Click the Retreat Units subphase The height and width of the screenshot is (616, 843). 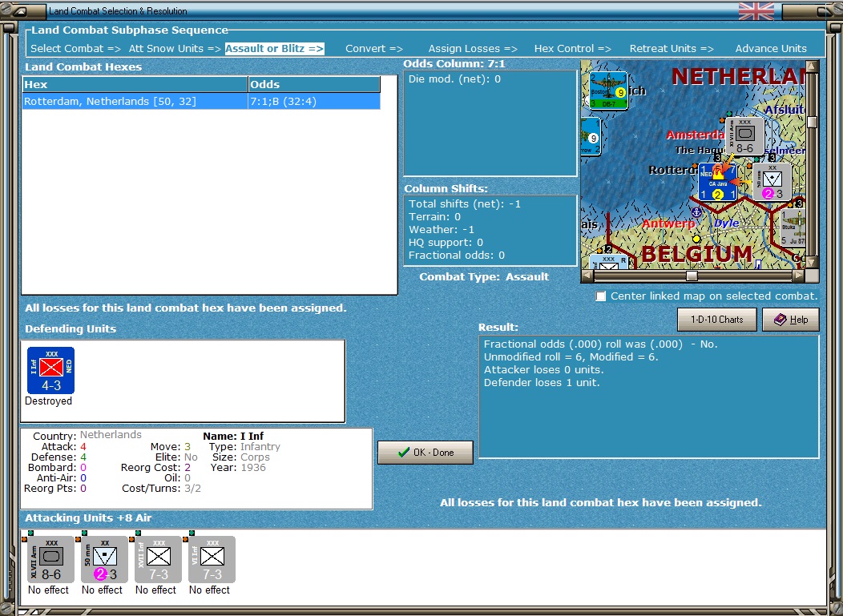pos(672,48)
